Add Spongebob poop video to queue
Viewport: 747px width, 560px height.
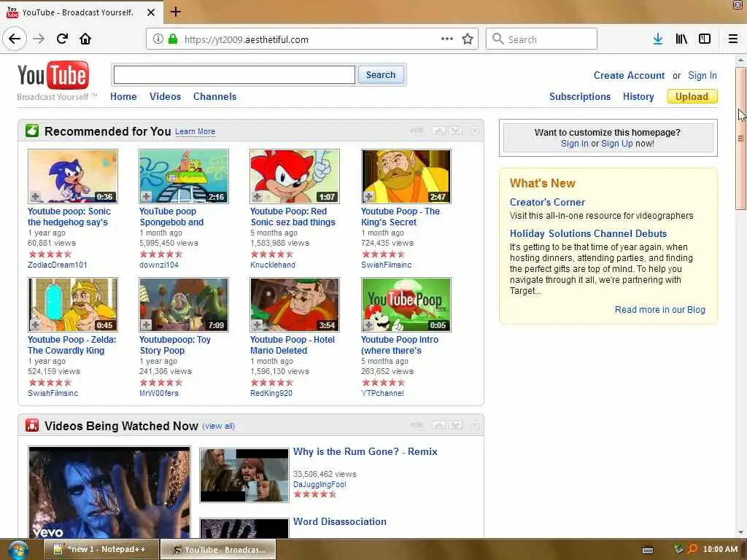[146, 197]
